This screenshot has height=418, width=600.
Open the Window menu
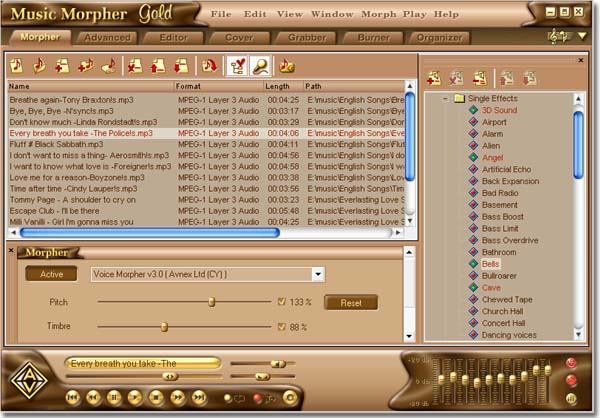(332, 14)
